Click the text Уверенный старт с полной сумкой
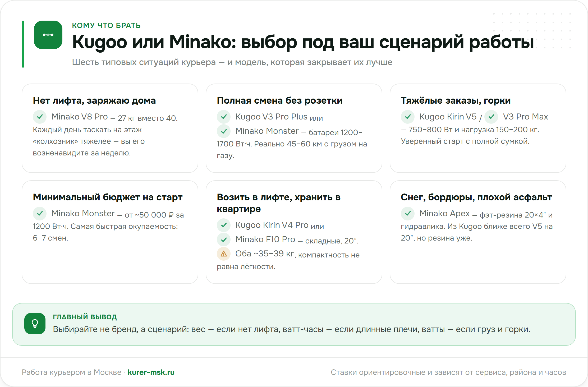Screen dimensions: 588x387 (465, 141)
